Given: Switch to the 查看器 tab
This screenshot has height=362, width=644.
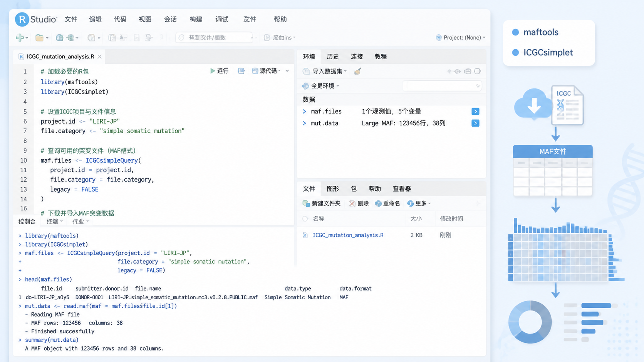Looking at the screenshot, I should [x=402, y=189].
